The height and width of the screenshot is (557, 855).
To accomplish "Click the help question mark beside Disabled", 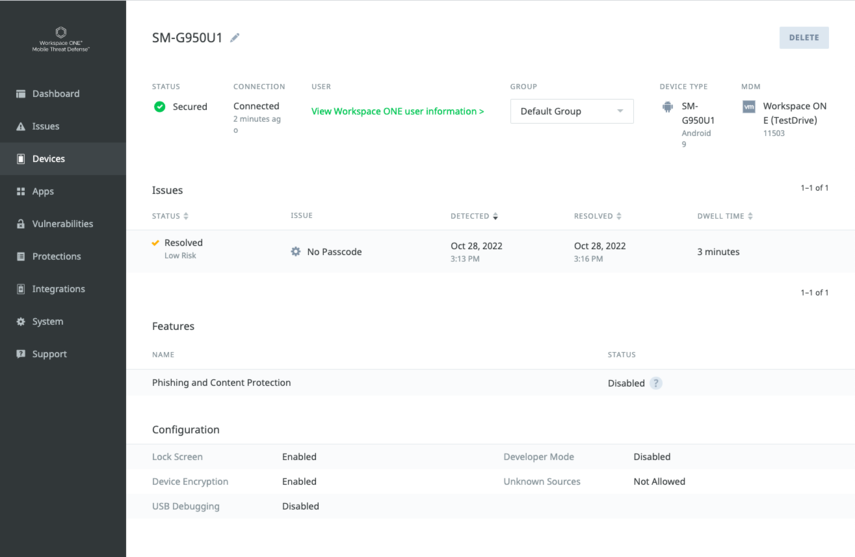I will pyautogui.click(x=656, y=383).
